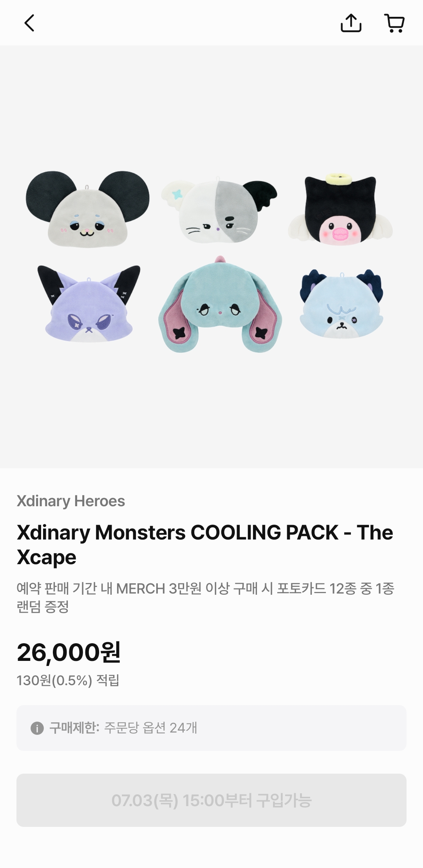Tap the purchase limit info icon
The image size is (423, 868).
[37, 728]
